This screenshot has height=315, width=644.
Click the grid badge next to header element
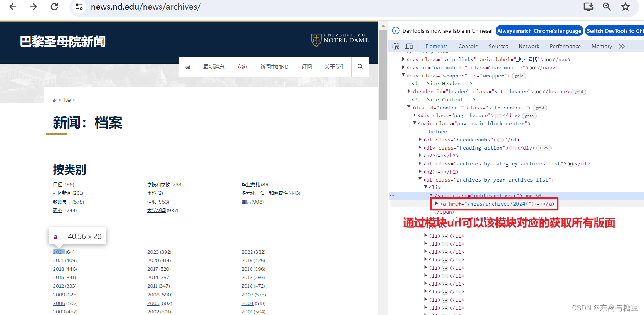pyautogui.click(x=579, y=92)
